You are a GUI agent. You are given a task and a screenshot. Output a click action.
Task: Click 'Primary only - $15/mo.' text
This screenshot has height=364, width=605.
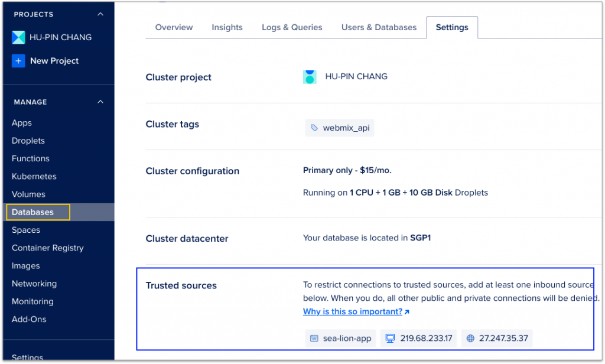tap(347, 170)
